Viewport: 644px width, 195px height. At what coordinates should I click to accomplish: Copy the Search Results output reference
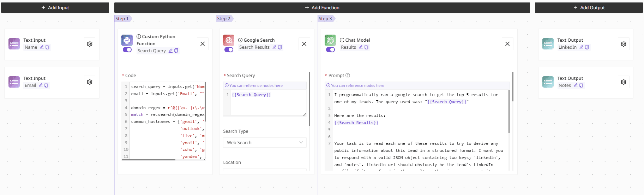[x=280, y=47]
